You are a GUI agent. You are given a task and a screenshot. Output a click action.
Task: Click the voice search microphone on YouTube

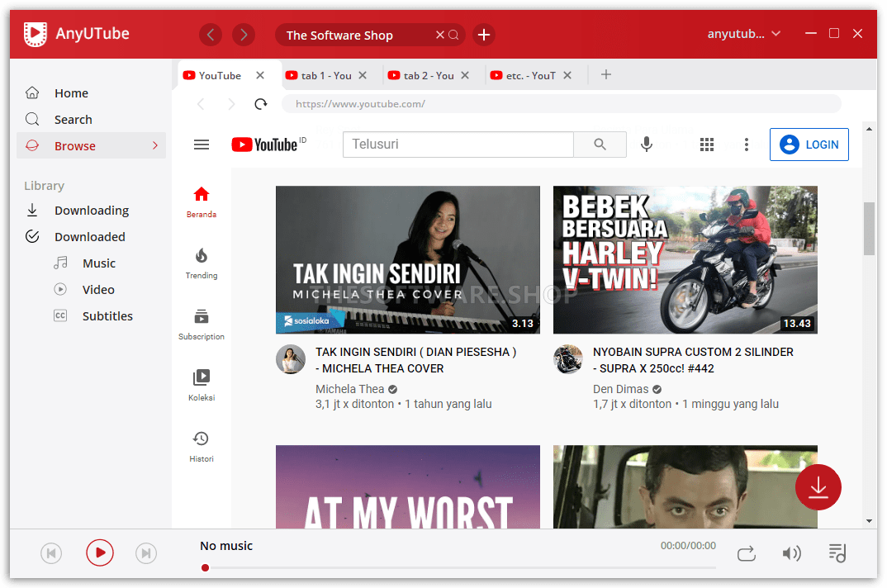[647, 144]
